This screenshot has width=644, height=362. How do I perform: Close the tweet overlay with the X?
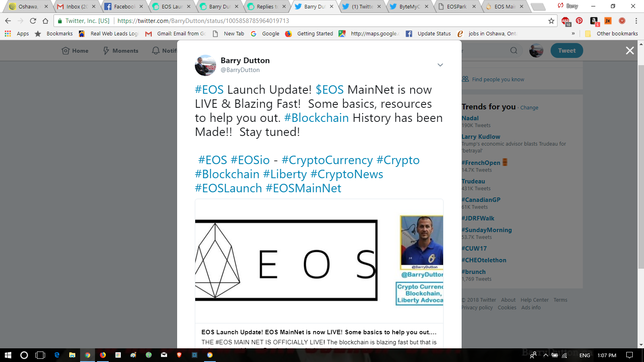pyautogui.click(x=630, y=51)
